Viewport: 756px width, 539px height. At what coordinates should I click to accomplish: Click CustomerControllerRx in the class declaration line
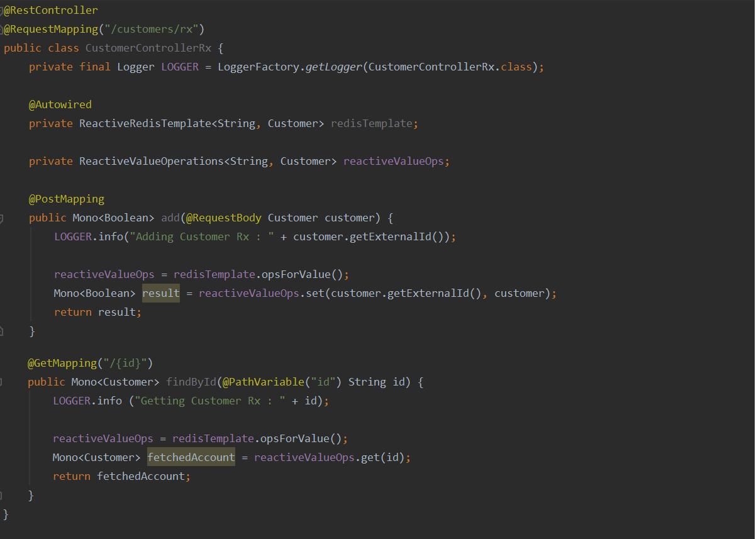coord(148,48)
